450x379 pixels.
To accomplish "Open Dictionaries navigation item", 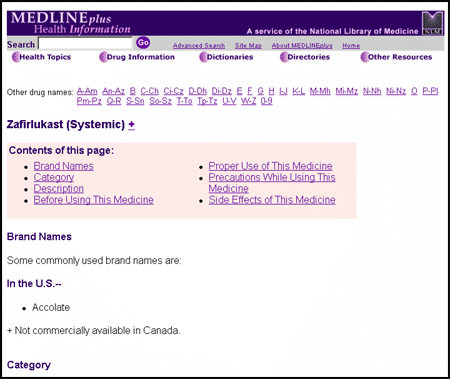I will point(226,57).
